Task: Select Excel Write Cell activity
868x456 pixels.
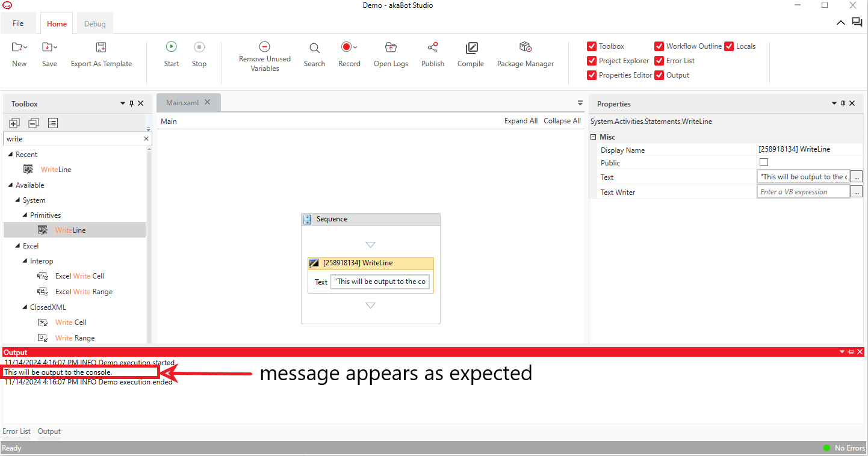Action: pos(79,276)
